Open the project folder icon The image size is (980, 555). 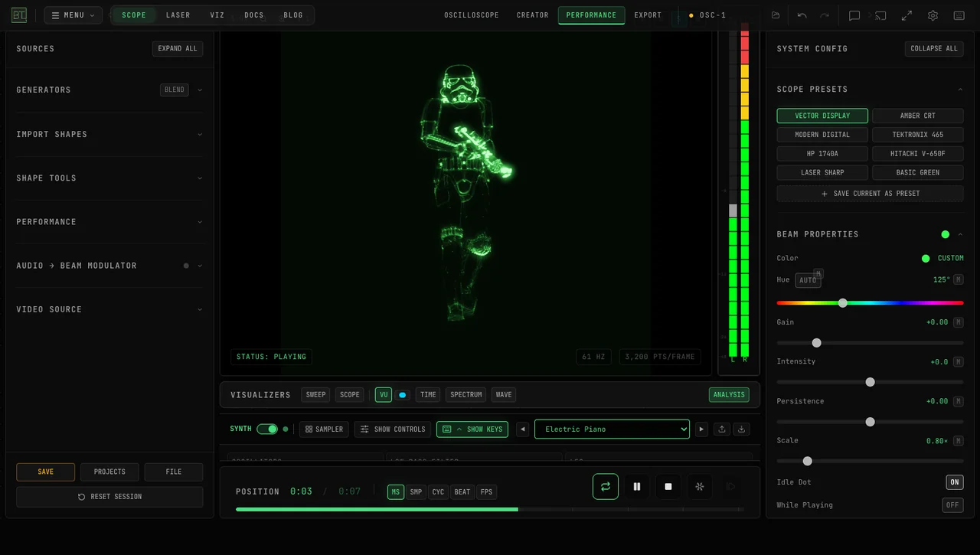(776, 15)
